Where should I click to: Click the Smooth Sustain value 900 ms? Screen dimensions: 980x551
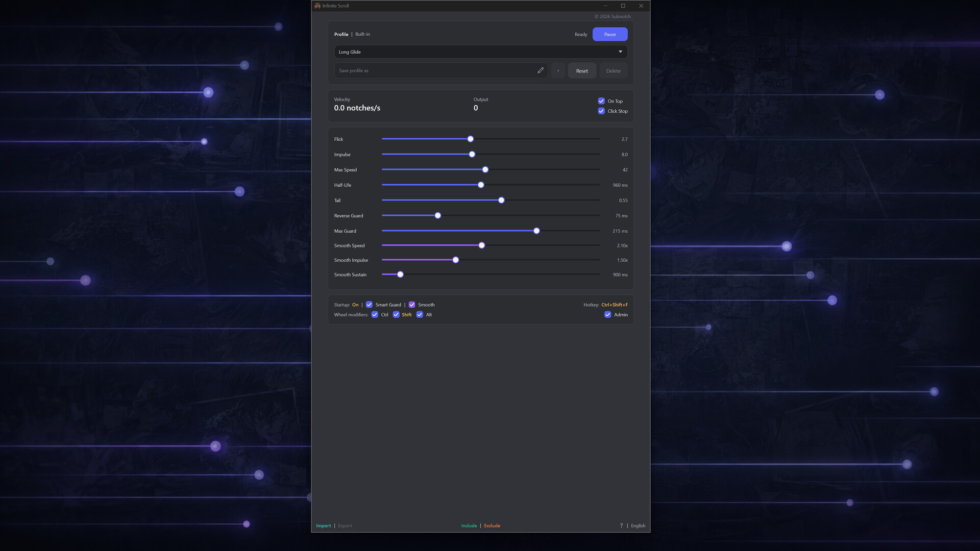[620, 274]
